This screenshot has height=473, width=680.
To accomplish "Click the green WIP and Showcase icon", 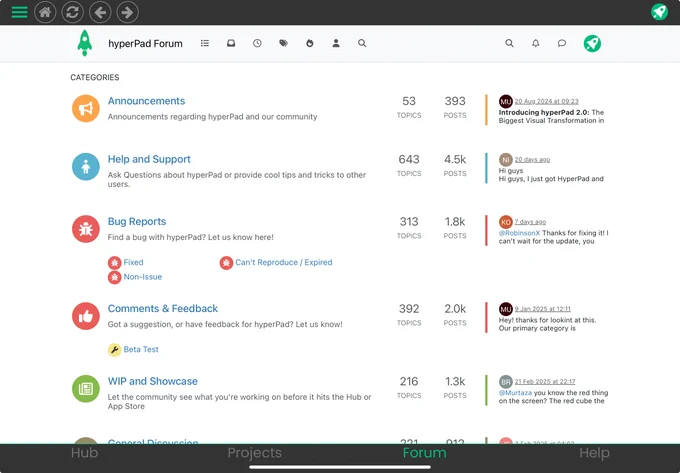I will (x=86, y=389).
